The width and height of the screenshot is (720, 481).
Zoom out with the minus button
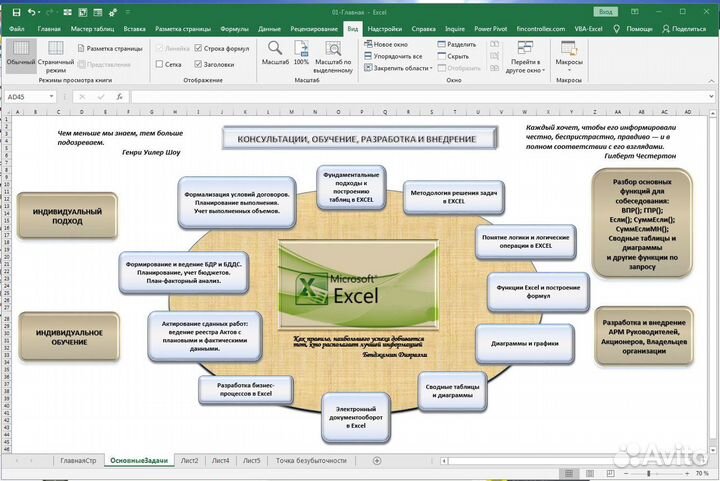(626, 473)
